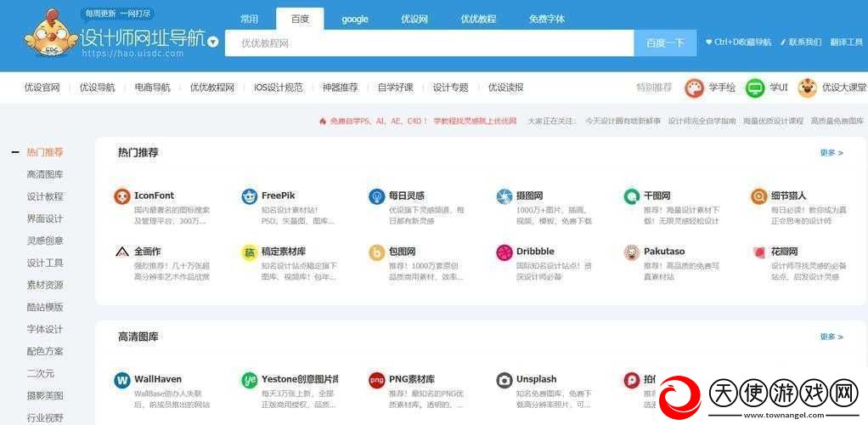Image resolution: width=868 pixels, height=425 pixels.
Task: Click the Dribbble basketball icon
Action: pyautogui.click(x=504, y=252)
